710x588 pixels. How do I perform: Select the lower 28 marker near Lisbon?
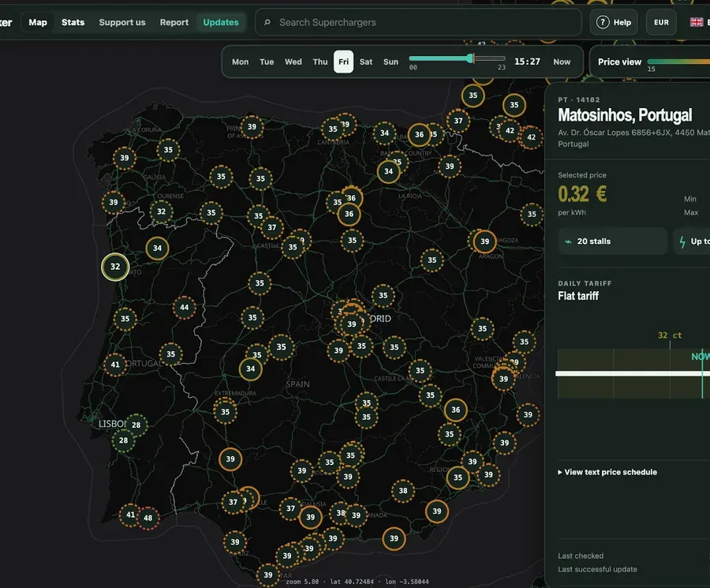point(123,440)
